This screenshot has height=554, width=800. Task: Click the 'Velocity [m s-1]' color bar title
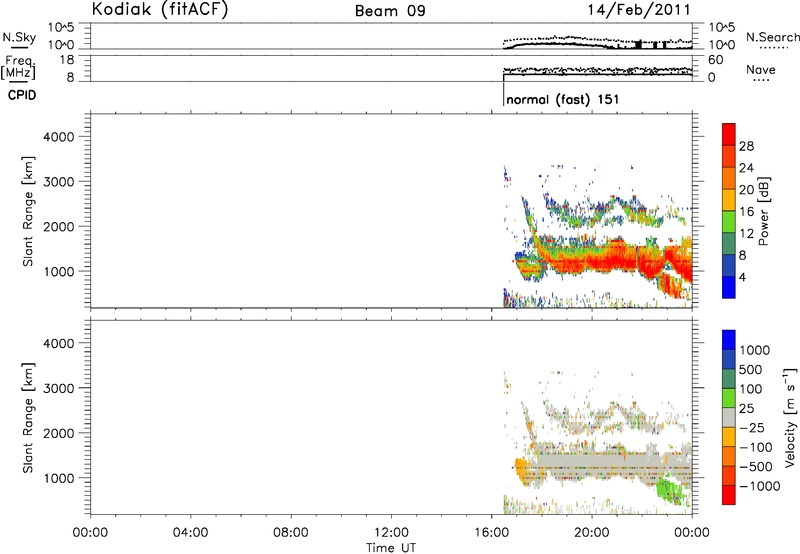[790, 417]
